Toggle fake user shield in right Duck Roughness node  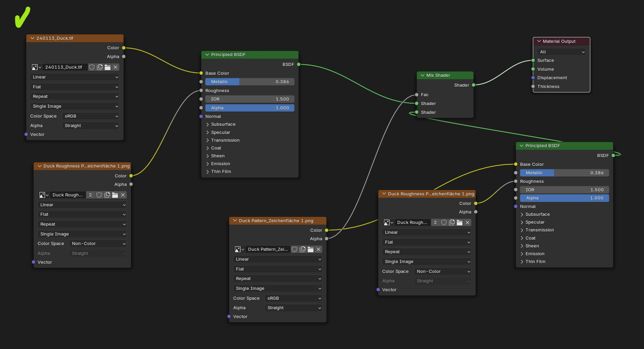[x=444, y=223]
